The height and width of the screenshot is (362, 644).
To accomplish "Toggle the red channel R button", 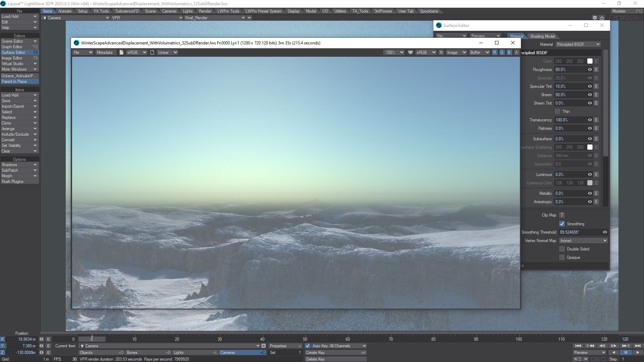I will click(494, 52).
